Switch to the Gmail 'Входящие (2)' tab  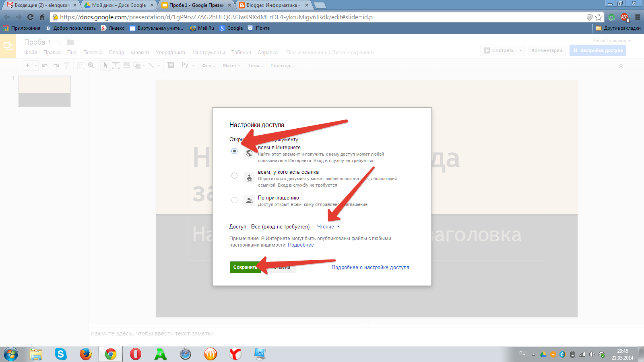point(41,5)
